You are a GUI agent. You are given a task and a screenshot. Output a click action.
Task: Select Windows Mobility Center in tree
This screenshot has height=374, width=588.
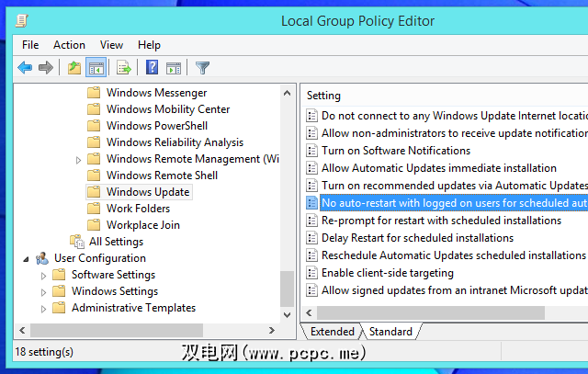tap(168, 108)
